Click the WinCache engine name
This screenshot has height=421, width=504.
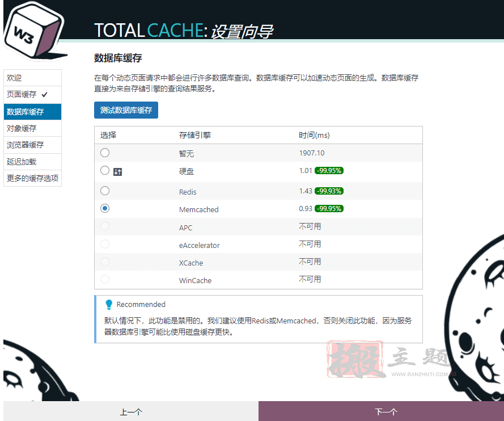195,280
